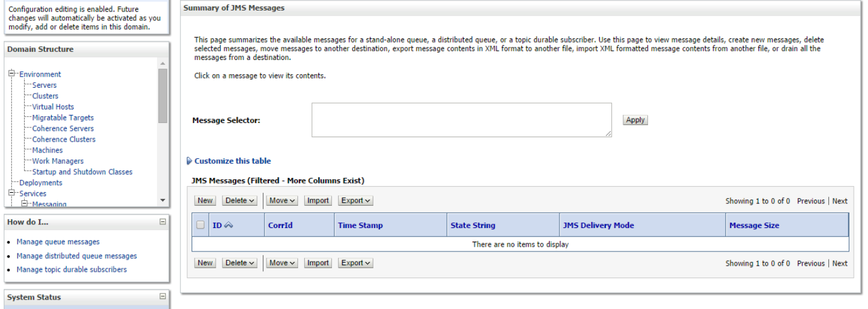Expand the Customize this table triangle
This screenshot has width=868, height=309.
pos(189,161)
